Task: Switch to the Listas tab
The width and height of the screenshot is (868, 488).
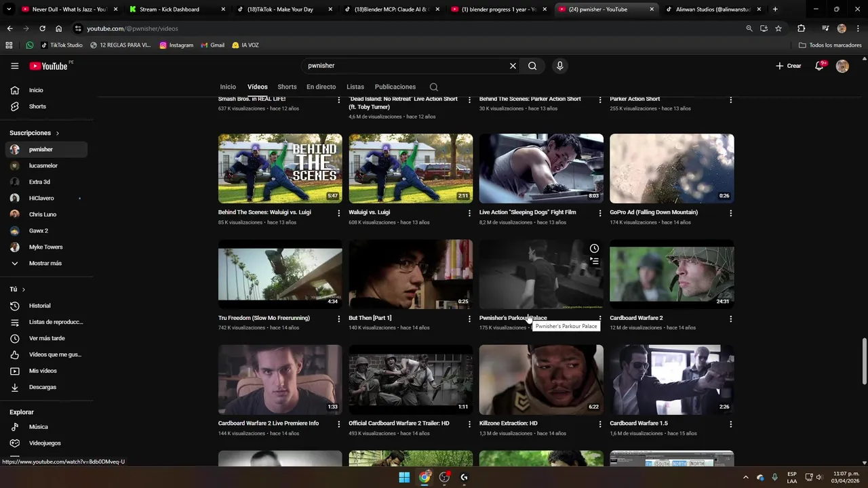Action: click(355, 87)
